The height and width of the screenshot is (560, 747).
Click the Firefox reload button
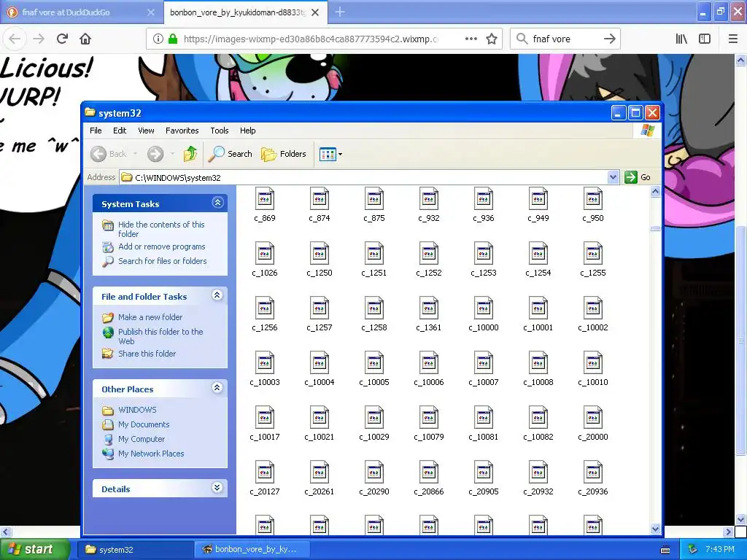[62, 39]
